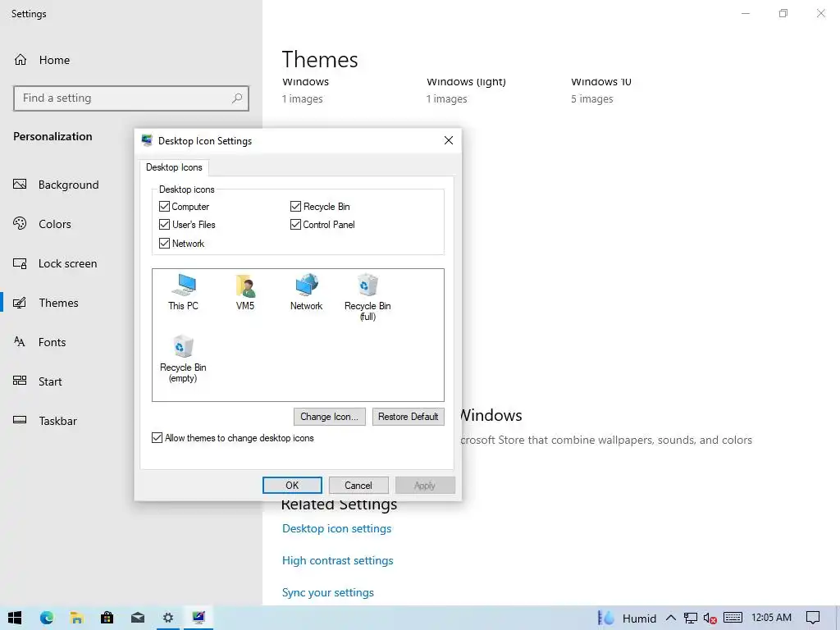The height and width of the screenshot is (630, 840).
Task: Click the 12:05 AM clock
Action: tap(771, 618)
